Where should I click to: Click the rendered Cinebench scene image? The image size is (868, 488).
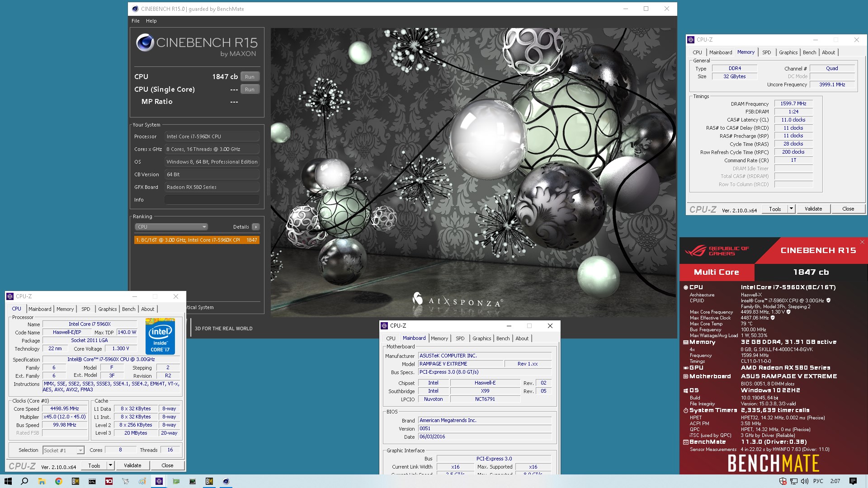473,172
